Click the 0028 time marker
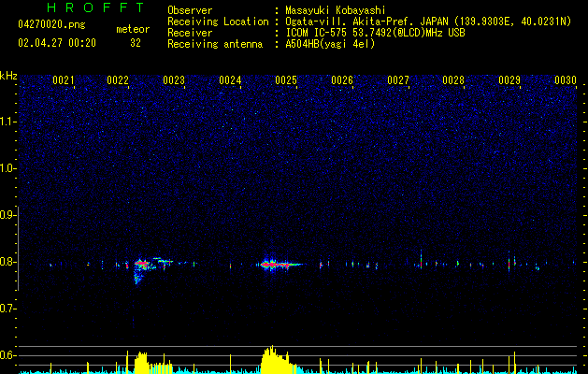This screenshot has height=374, width=588. tap(453, 80)
